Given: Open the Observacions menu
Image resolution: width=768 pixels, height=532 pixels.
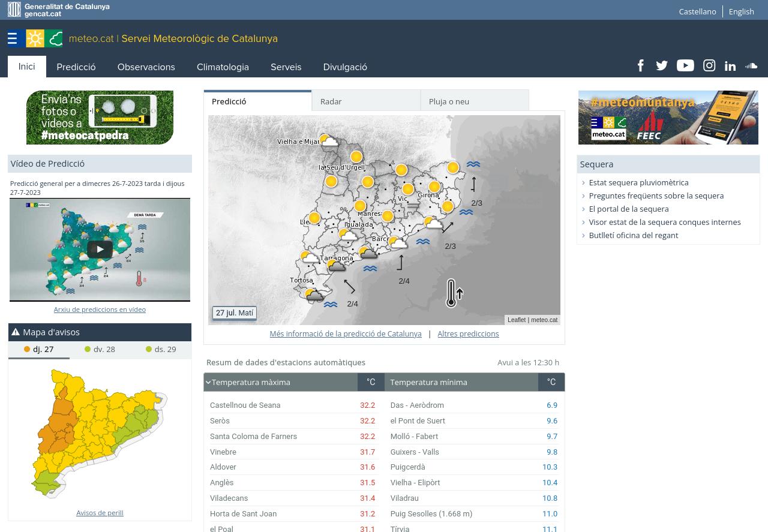Looking at the screenshot, I should (146, 67).
